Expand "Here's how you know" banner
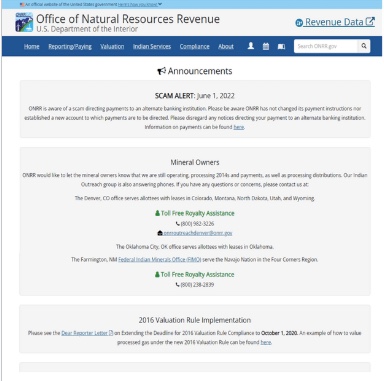The image size is (384, 381). coord(140,4)
